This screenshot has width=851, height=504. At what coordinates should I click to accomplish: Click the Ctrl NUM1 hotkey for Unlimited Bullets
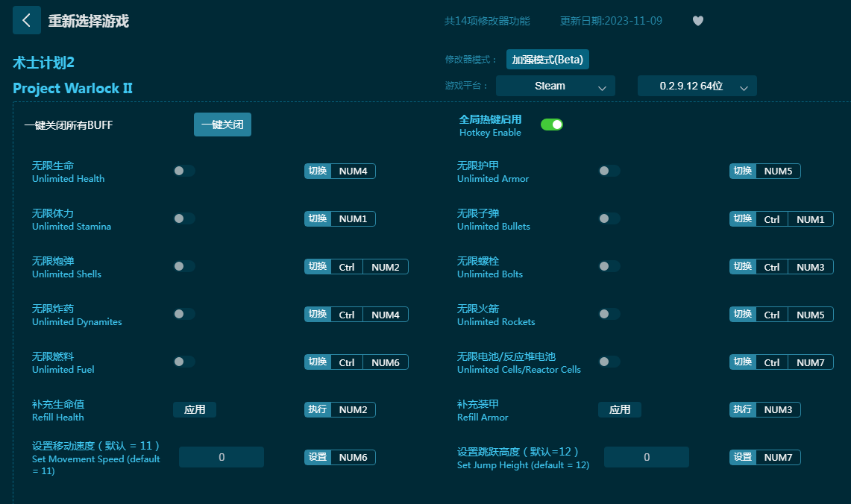coord(781,219)
